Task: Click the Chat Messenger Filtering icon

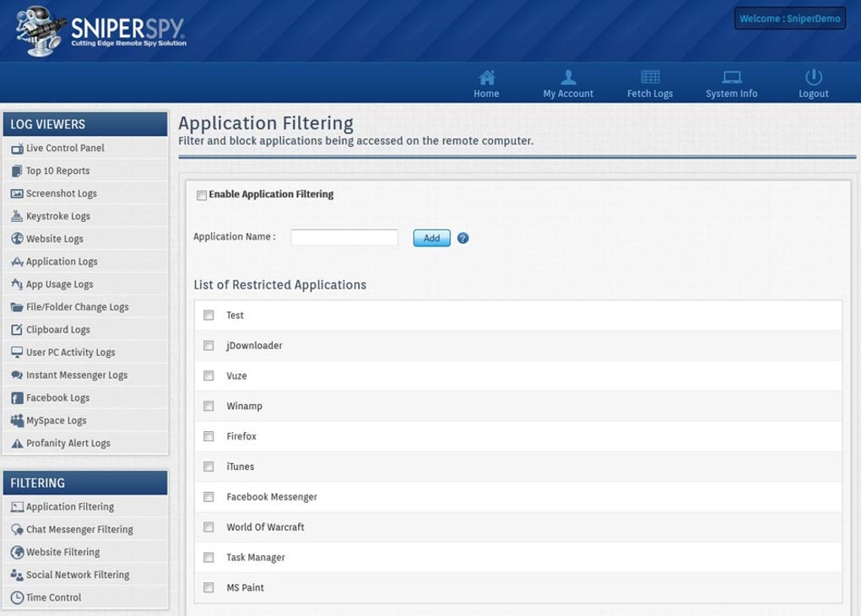Action: (x=17, y=529)
